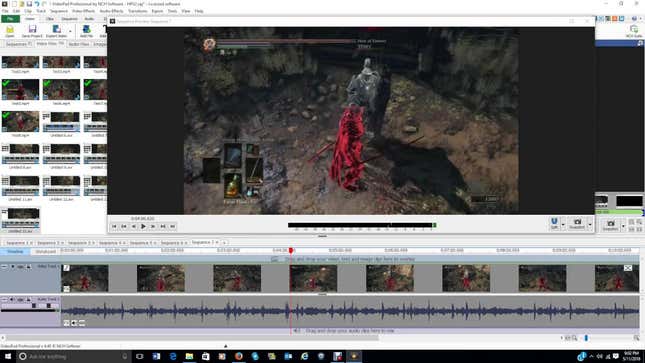
Task: Select the Sequences bin tab
Action: [18, 44]
